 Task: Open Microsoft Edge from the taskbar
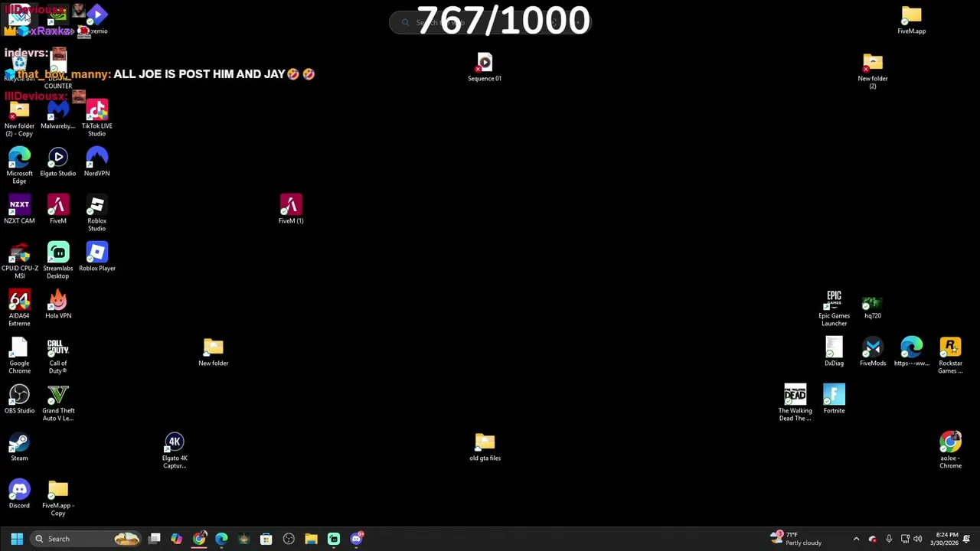(221, 539)
